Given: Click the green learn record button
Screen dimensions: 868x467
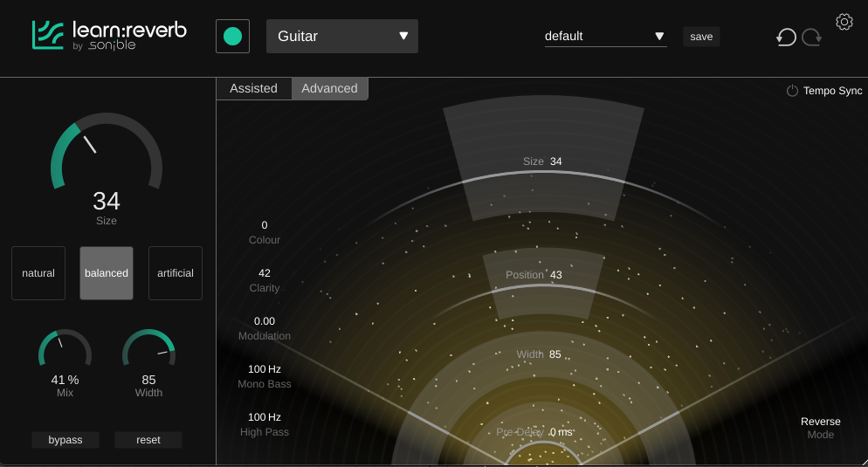Looking at the screenshot, I should (232, 37).
